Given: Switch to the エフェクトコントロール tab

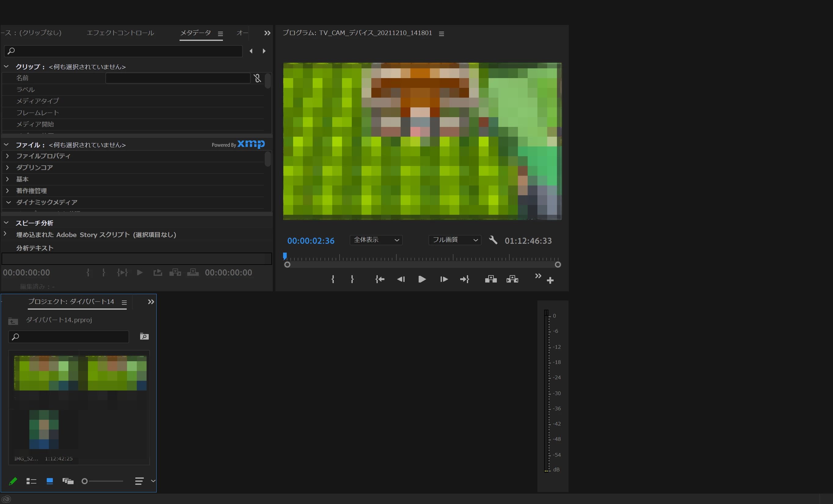Looking at the screenshot, I should (x=120, y=33).
